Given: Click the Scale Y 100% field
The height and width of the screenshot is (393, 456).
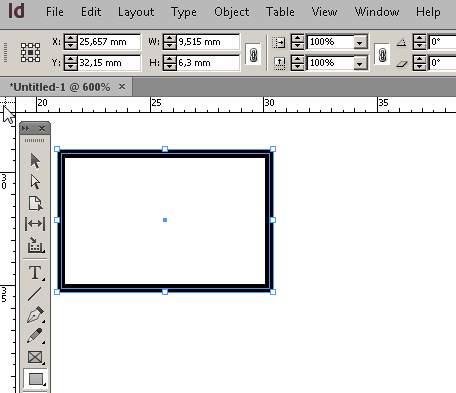Looking at the screenshot, I should [331, 63].
